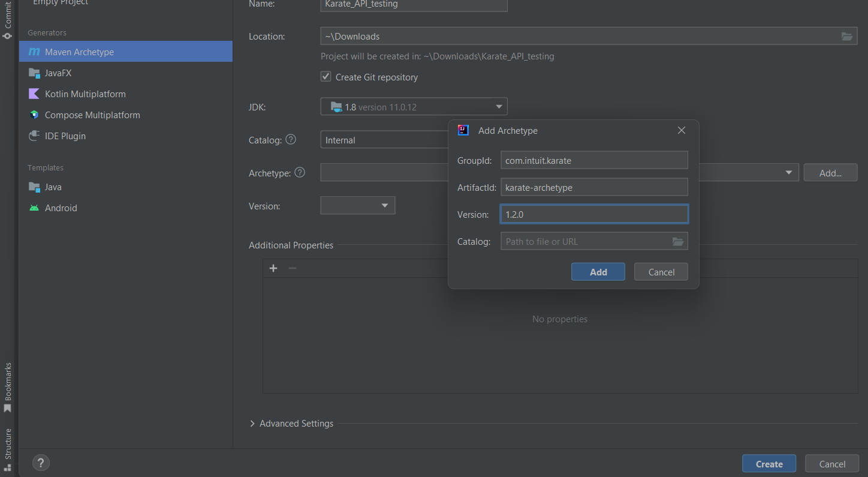This screenshot has height=477, width=868.
Task: Expand the Archetype dropdown arrow
Action: (788, 173)
